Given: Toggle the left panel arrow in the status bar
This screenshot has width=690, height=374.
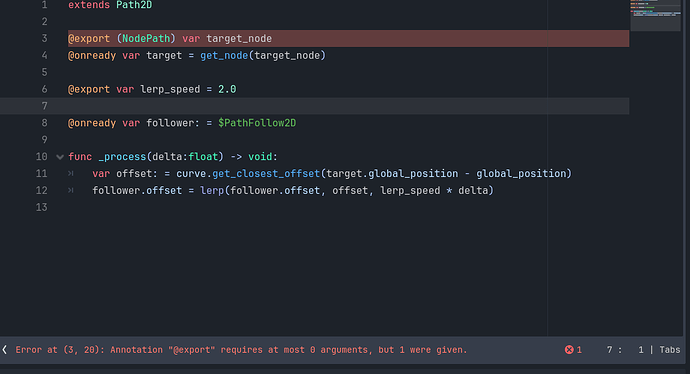Looking at the screenshot, I should point(4,350).
